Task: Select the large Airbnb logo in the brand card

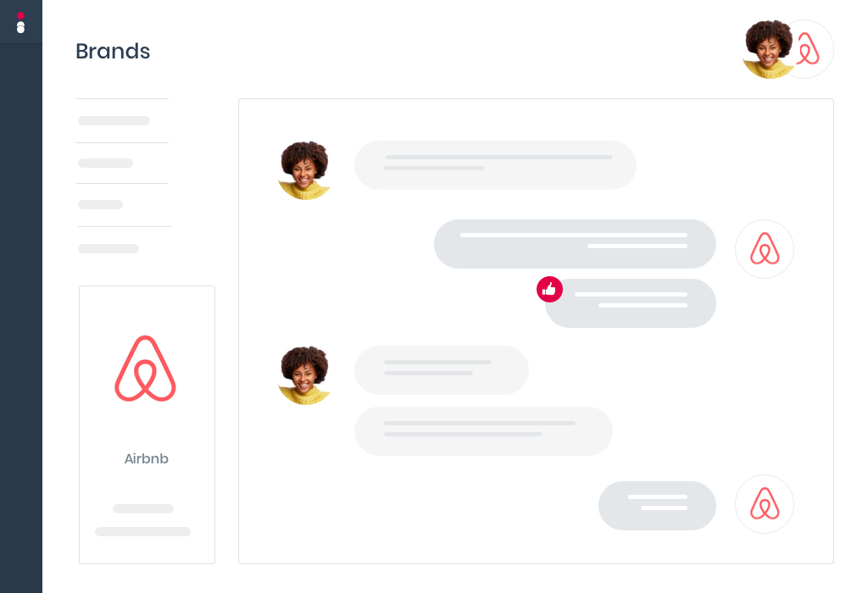Action: [x=146, y=369]
